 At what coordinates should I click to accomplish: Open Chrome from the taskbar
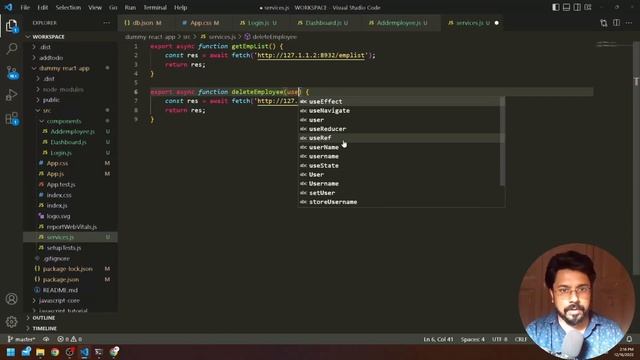click(55, 352)
